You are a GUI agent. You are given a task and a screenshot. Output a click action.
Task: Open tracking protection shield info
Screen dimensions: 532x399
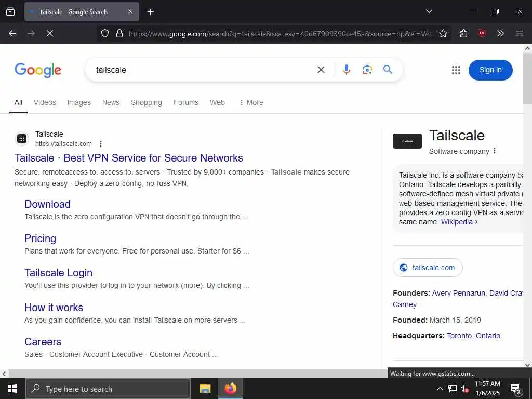click(105, 33)
